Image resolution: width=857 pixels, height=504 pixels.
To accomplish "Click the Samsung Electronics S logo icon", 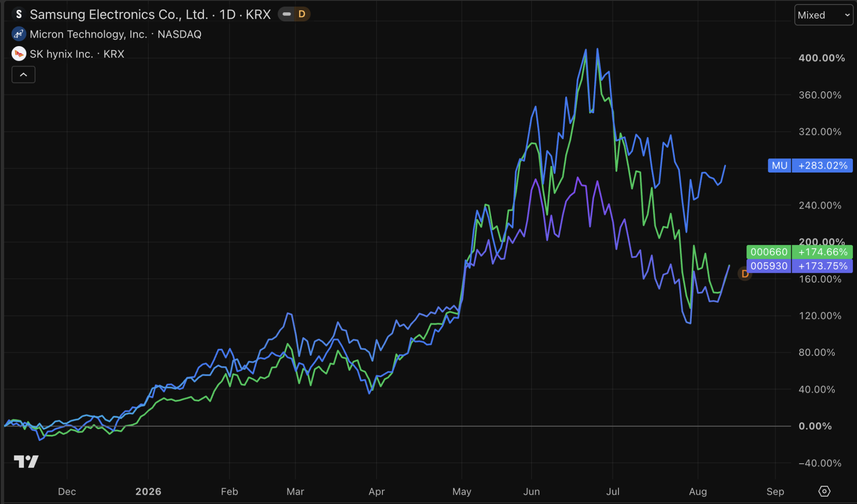I will (19, 14).
